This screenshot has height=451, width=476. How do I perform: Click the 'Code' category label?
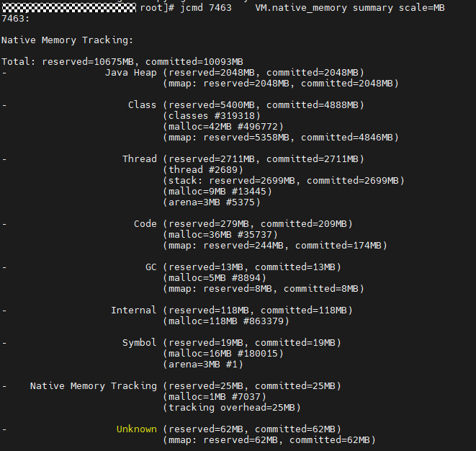[145, 223]
